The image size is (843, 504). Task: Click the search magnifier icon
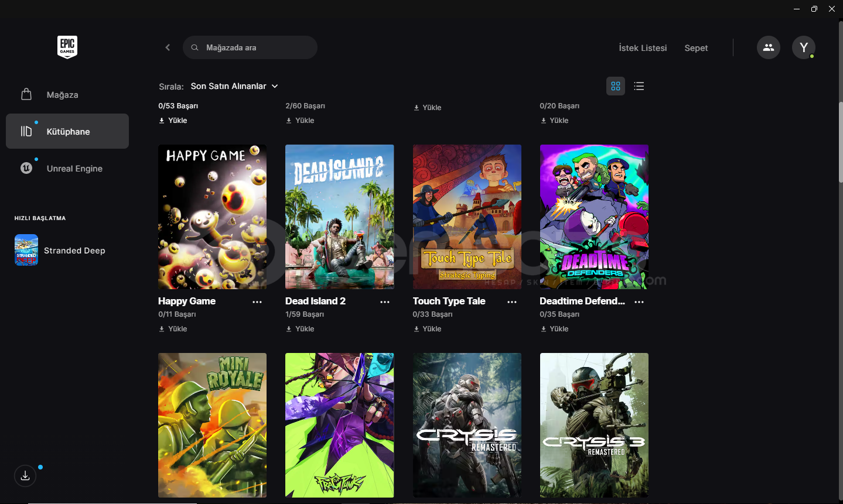pos(194,47)
